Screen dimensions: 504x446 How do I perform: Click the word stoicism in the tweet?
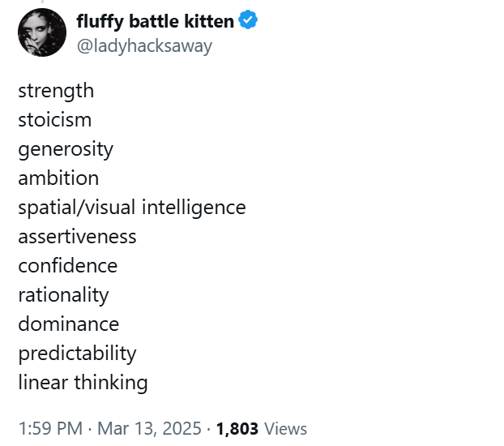tap(55, 120)
